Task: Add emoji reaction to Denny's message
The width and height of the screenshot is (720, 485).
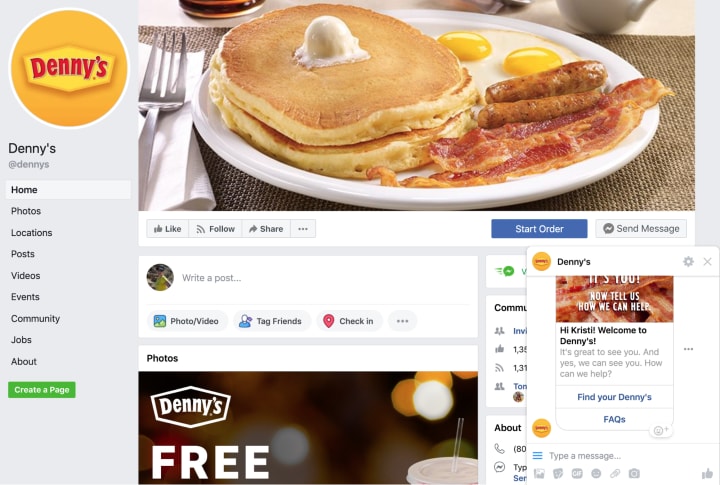Action: [x=661, y=430]
